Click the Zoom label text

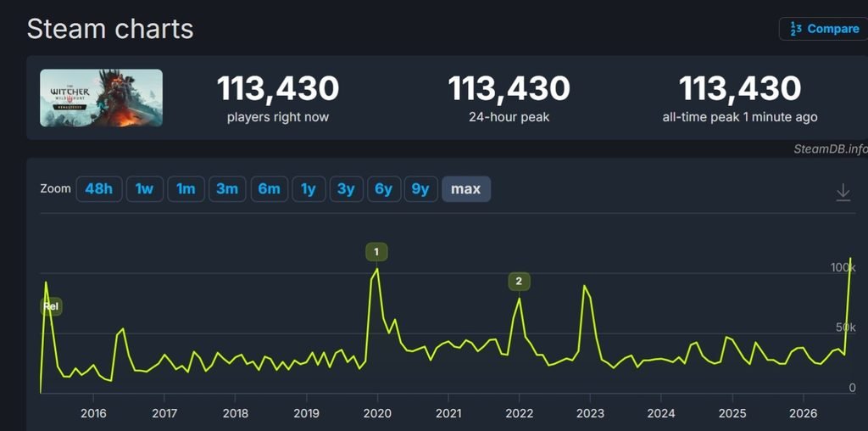pos(55,188)
